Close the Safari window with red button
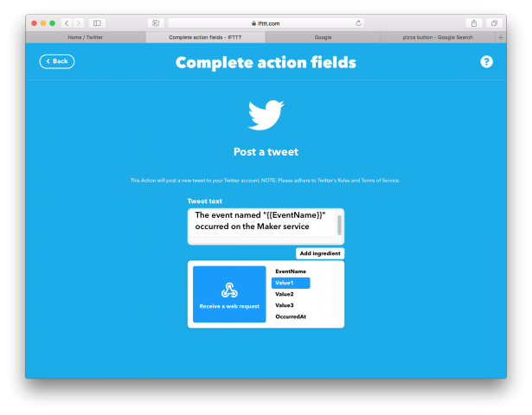 point(34,23)
